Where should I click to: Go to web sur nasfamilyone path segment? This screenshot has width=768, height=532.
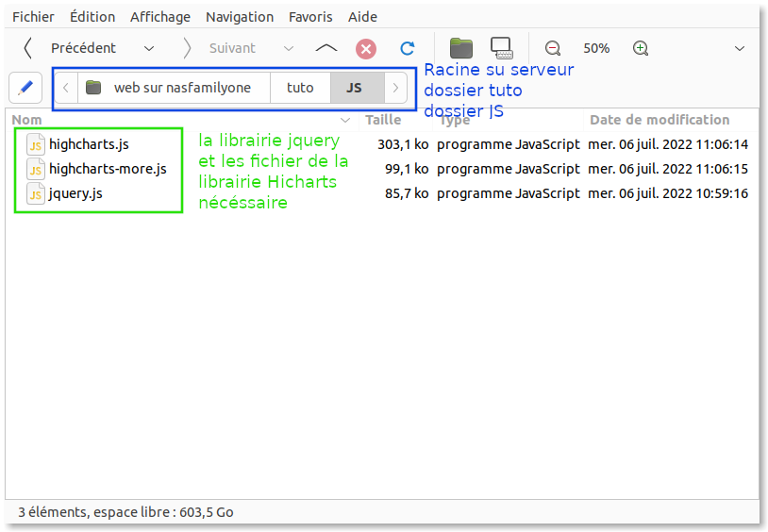click(x=174, y=88)
